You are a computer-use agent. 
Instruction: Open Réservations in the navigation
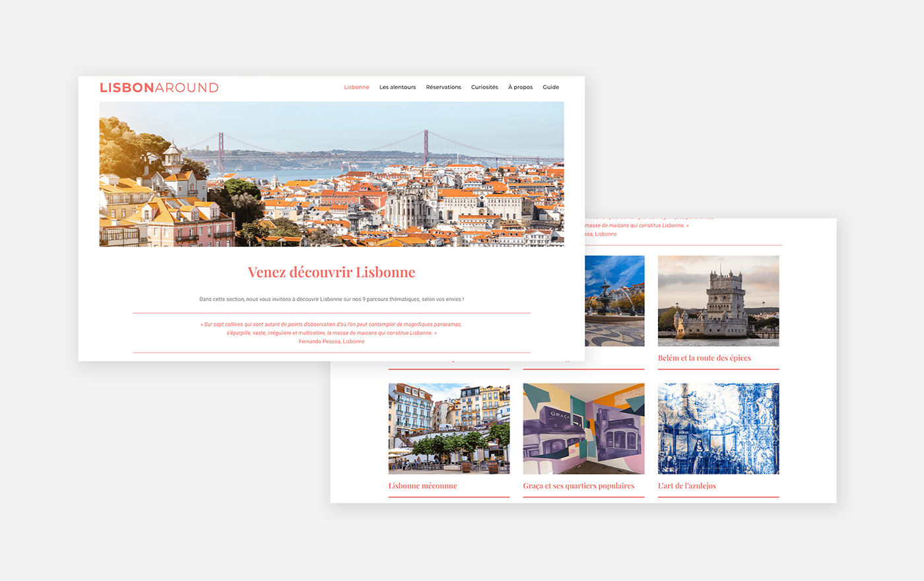444,87
